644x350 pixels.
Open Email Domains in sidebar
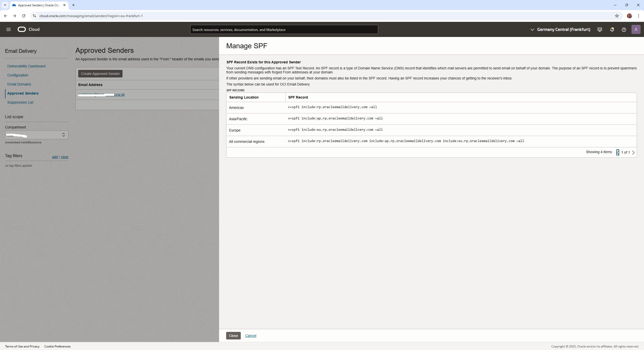19,84
